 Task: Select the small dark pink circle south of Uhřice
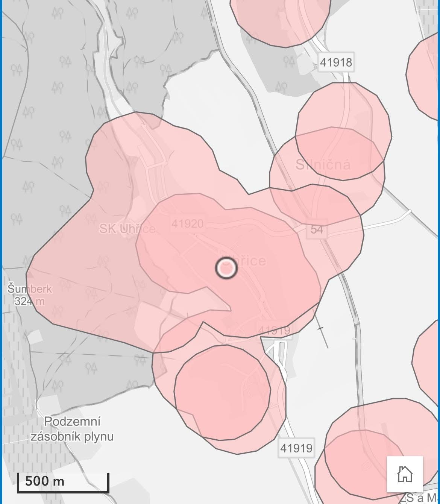(x=222, y=392)
